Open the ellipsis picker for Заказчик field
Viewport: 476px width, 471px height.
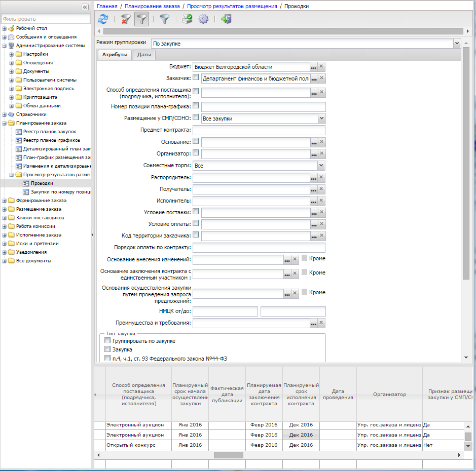pos(314,79)
